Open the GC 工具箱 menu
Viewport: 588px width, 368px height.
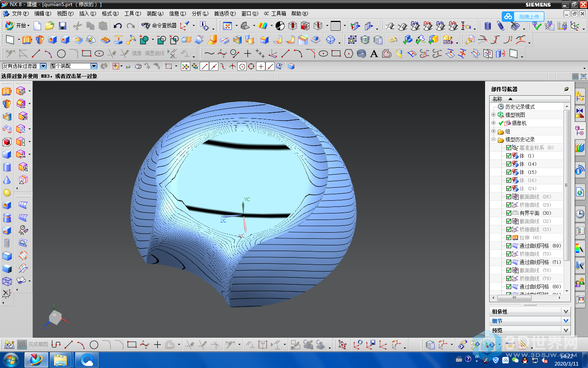click(275, 13)
